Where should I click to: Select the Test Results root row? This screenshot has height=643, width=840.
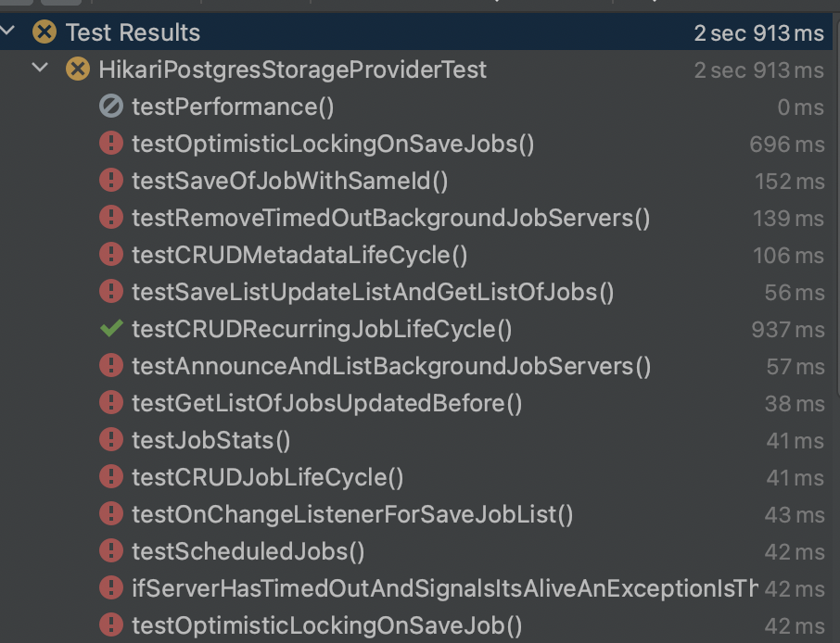pos(133,33)
